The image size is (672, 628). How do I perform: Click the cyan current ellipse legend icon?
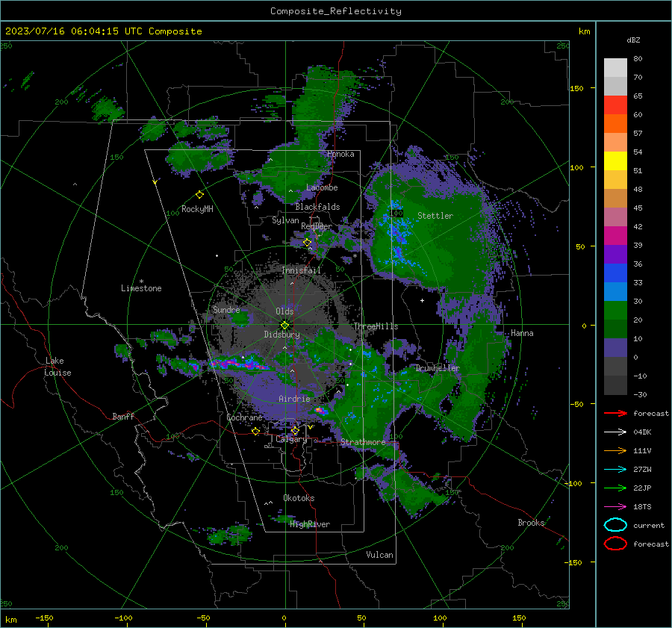[615, 525]
